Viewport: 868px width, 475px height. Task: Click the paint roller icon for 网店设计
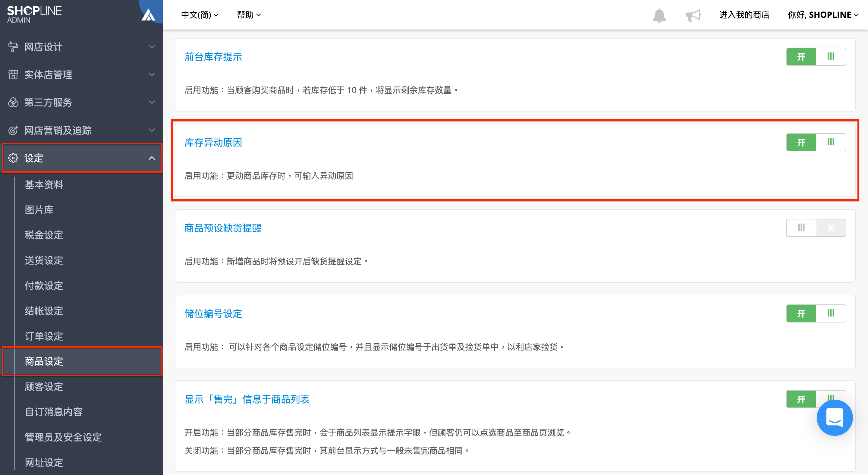[x=13, y=47]
